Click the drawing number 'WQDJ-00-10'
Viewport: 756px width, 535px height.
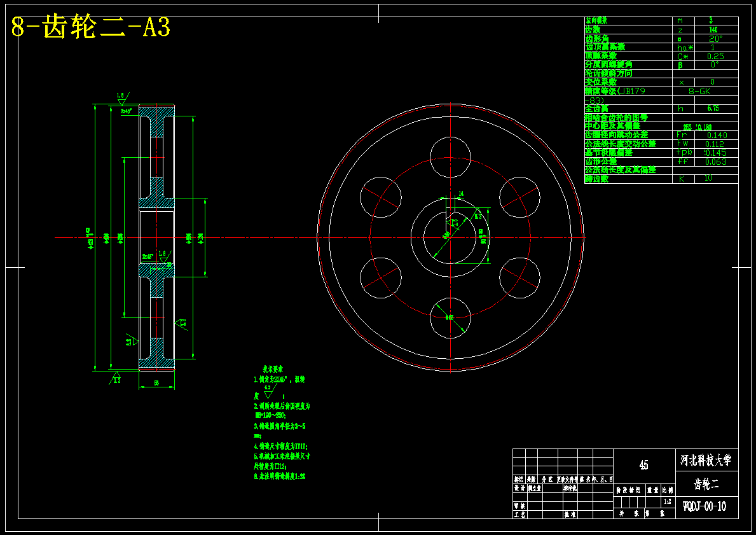click(704, 506)
